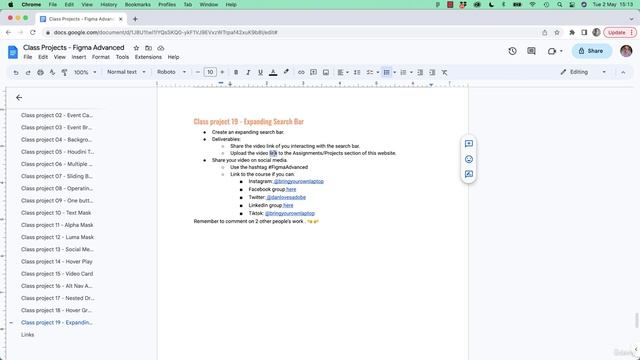Jump to the Links outline entry

tap(27, 335)
